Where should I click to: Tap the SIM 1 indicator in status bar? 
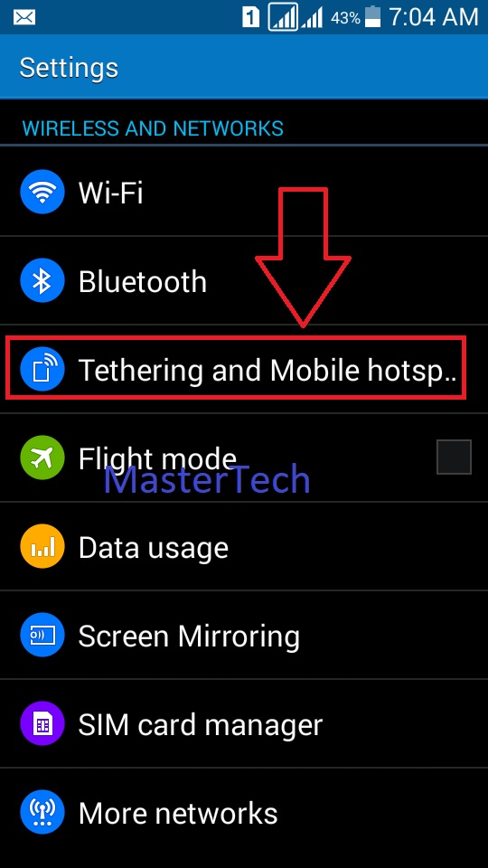coord(250,18)
